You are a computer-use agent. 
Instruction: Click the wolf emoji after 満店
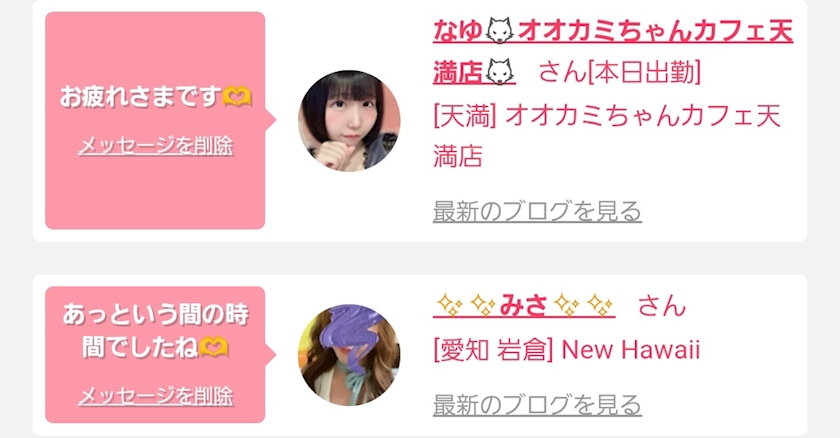[x=499, y=72]
